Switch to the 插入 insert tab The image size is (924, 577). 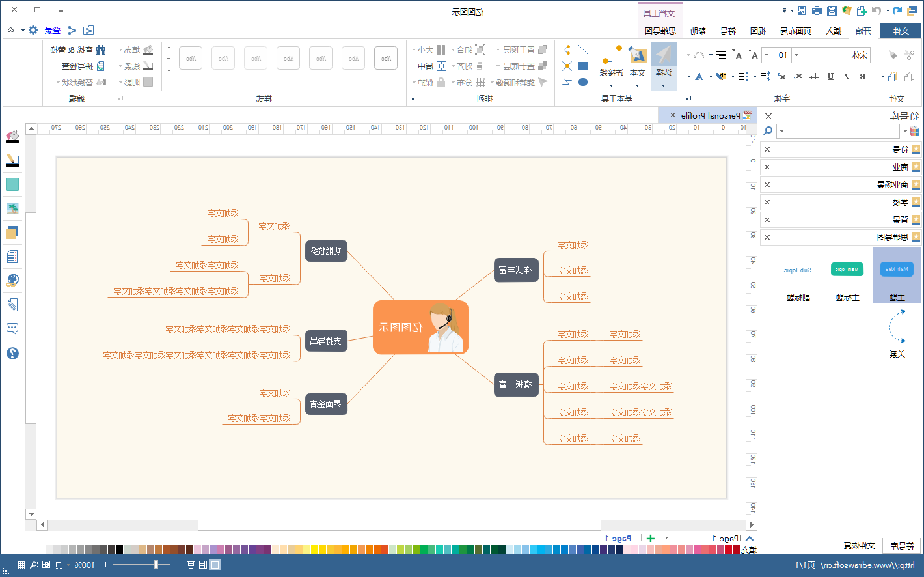pyautogui.click(x=833, y=31)
